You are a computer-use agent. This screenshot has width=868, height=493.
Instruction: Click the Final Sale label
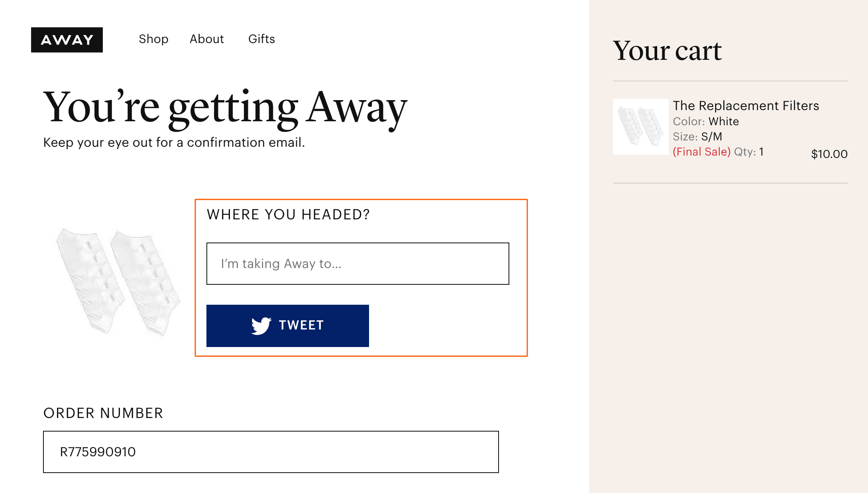point(701,152)
